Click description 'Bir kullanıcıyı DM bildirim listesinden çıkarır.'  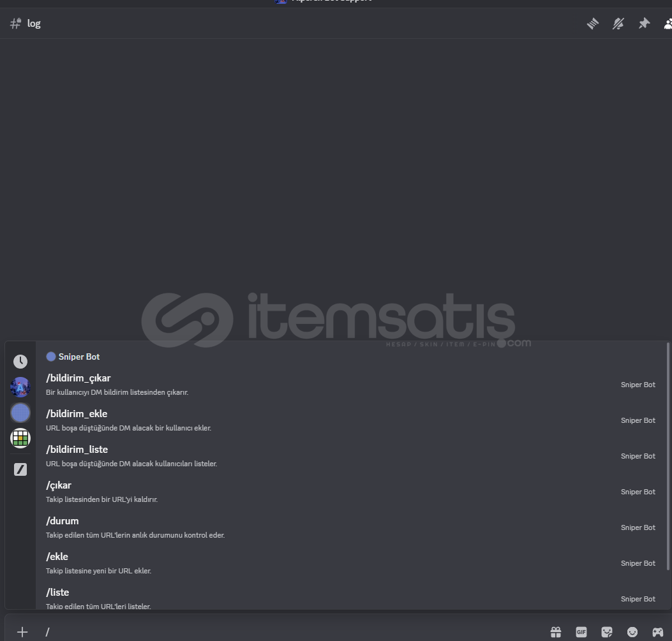coord(117,392)
